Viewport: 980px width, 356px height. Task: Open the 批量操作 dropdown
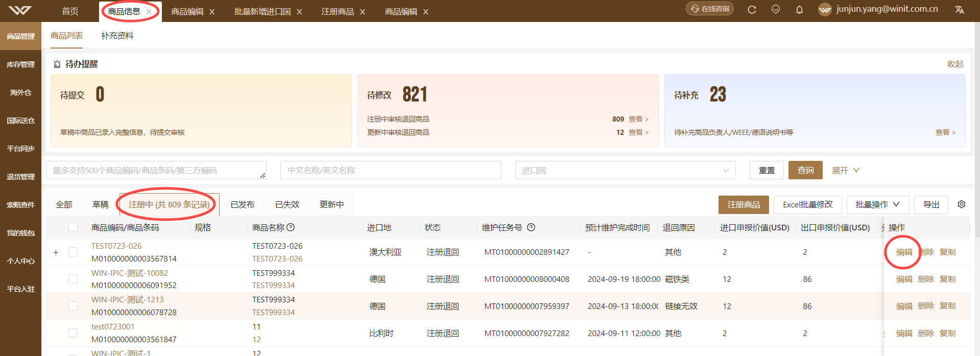[x=877, y=204]
